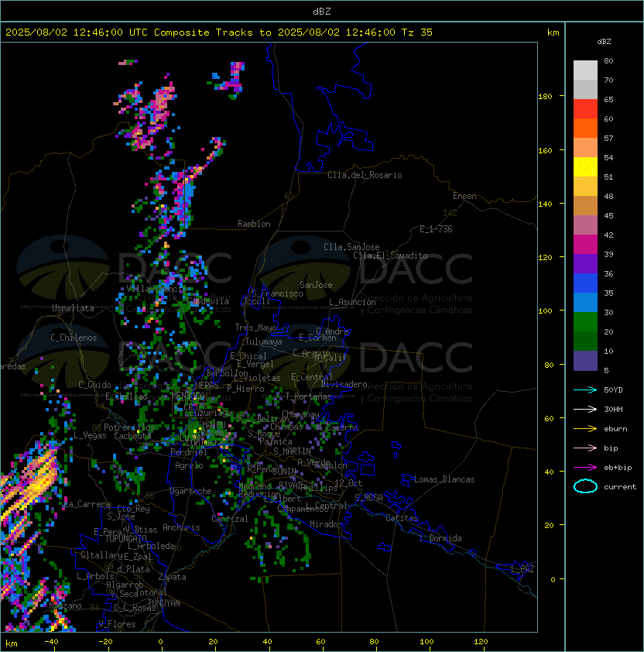The image size is (644, 652).
Task: Pick the light gray 80 dBZ swatch
Action: coord(585,70)
